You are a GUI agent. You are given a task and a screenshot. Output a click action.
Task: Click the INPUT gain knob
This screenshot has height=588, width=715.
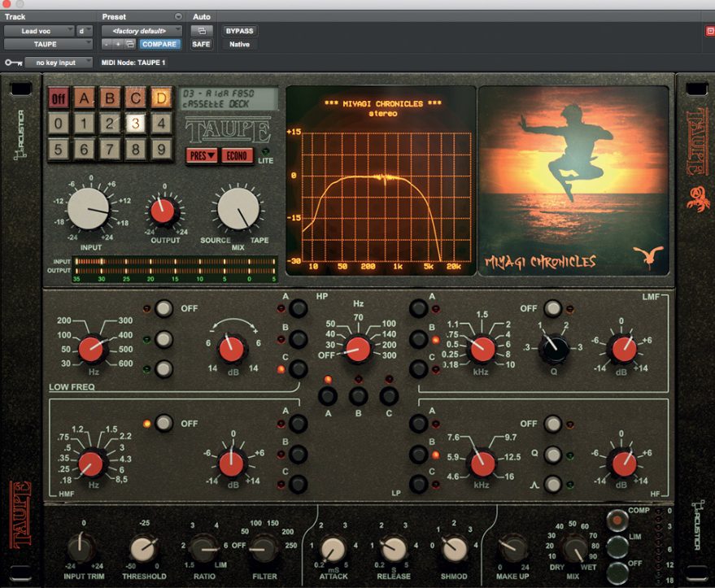point(89,209)
